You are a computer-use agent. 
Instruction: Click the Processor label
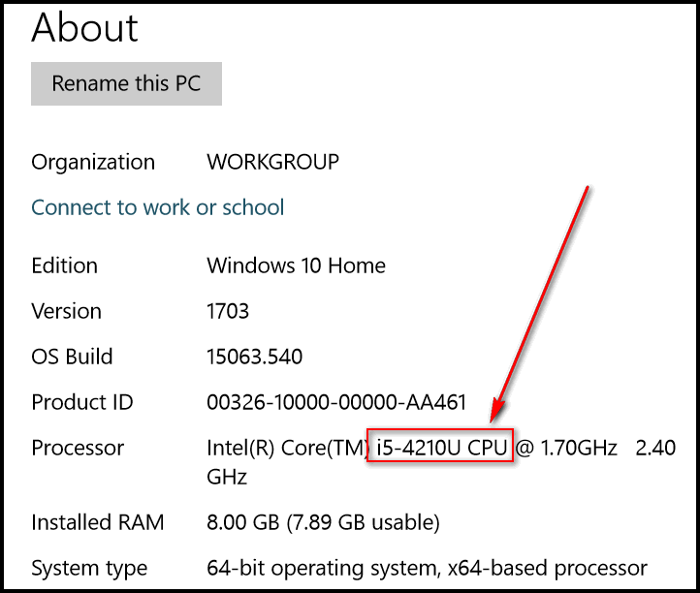pyautogui.click(x=78, y=448)
